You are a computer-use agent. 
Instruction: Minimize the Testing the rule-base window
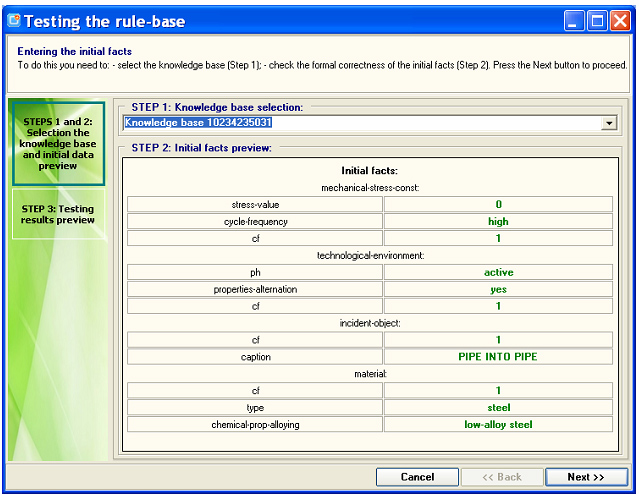[574, 20]
